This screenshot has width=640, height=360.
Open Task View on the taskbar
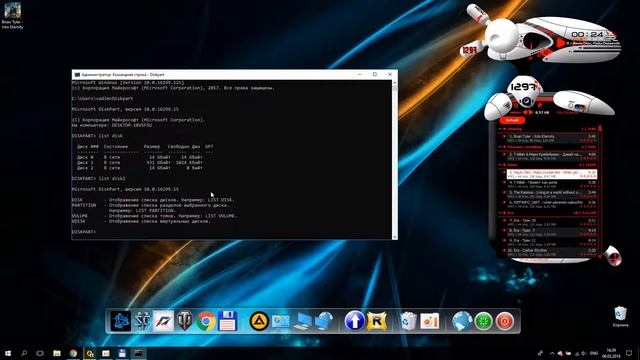click(40, 353)
